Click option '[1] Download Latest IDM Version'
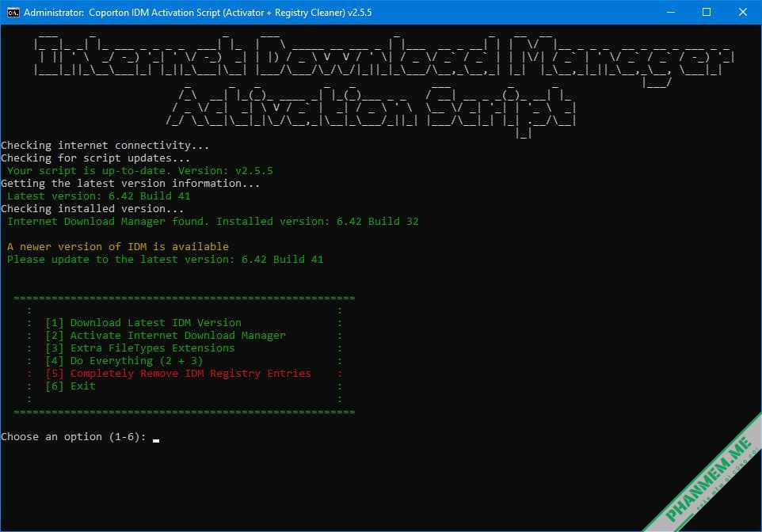This screenshot has width=762, height=532. coord(143,322)
